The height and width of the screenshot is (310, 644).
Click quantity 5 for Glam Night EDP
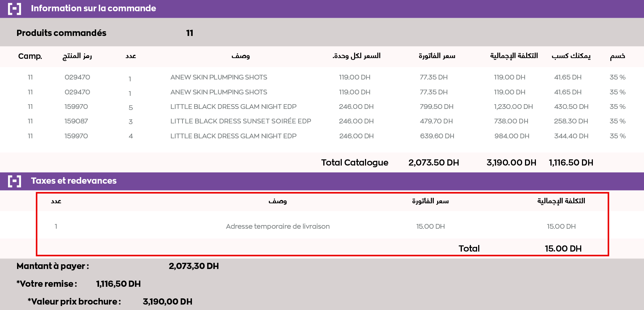pyautogui.click(x=131, y=108)
